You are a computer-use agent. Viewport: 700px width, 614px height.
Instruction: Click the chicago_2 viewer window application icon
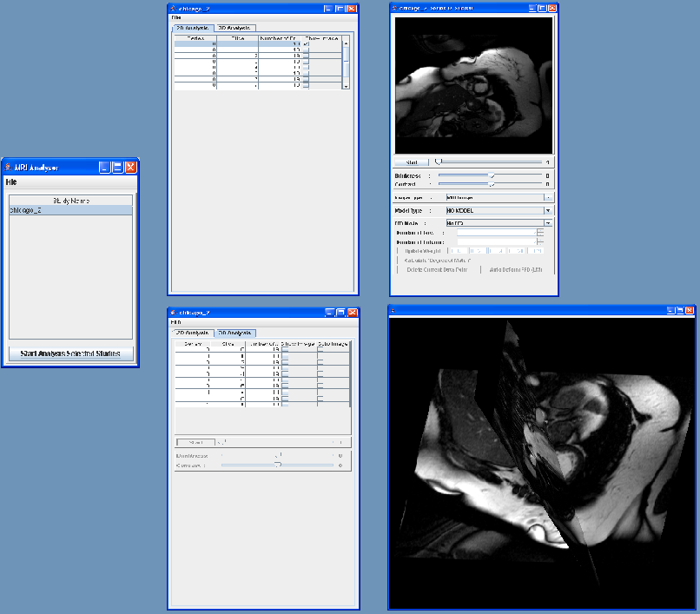pyautogui.click(x=395, y=8)
